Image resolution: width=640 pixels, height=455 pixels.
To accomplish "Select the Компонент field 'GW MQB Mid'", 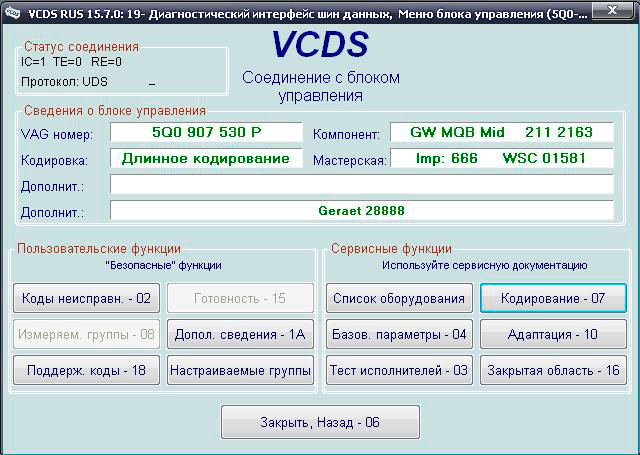I will (x=500, y=133).
